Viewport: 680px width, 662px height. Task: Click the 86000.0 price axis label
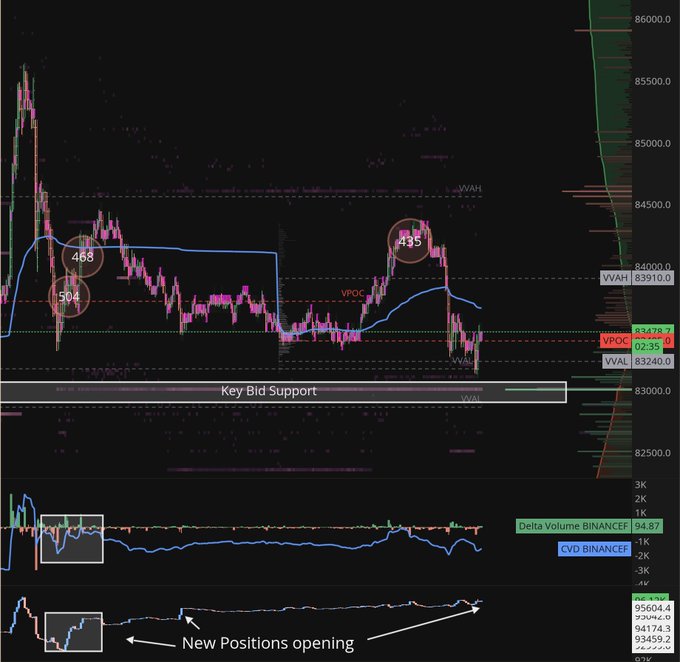(x=652, y=19)
